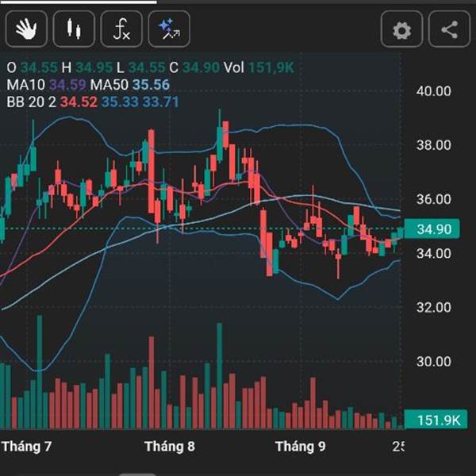
Task: Click the open price value 34.55
Action: (x=39, y=67)
